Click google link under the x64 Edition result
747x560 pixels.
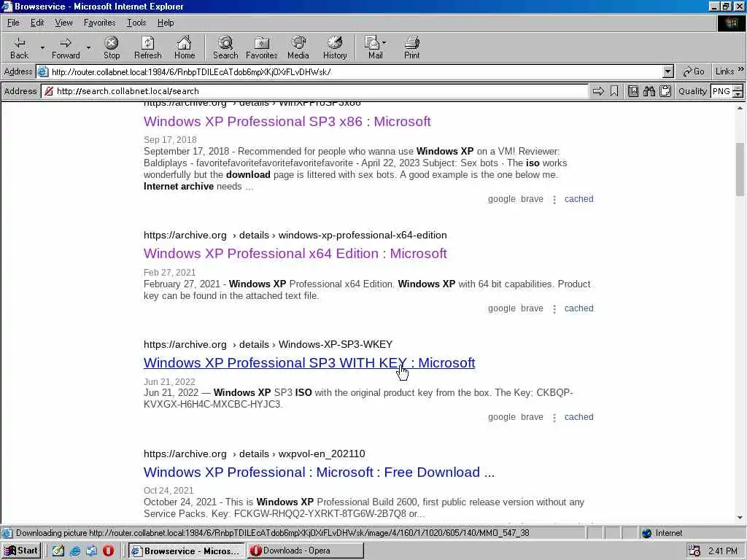[502, 308]
